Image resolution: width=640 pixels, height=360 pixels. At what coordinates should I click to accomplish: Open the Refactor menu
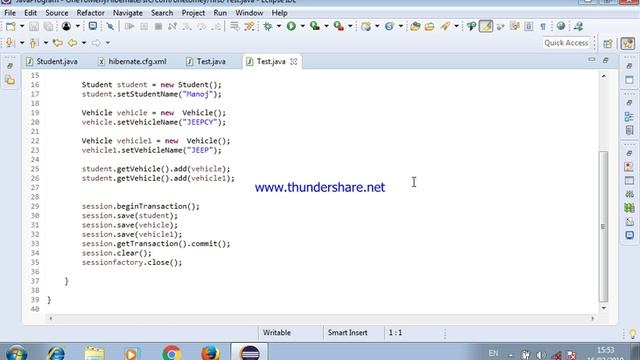90,13
